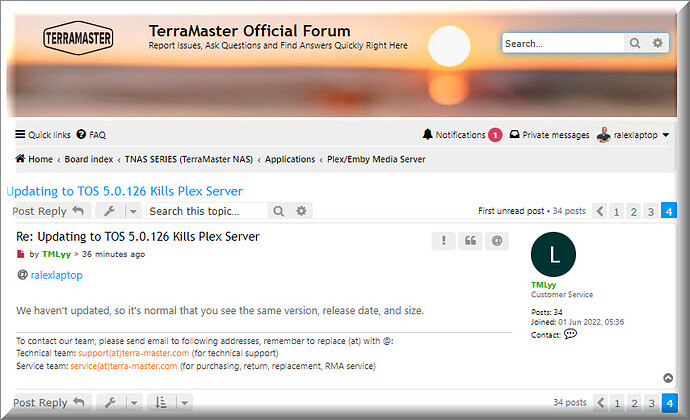Image resolution: width=690 pixels, height=420 pixels.
Task: Jump to First unread post
Action: pyautogui.click(x=511, y=211)
